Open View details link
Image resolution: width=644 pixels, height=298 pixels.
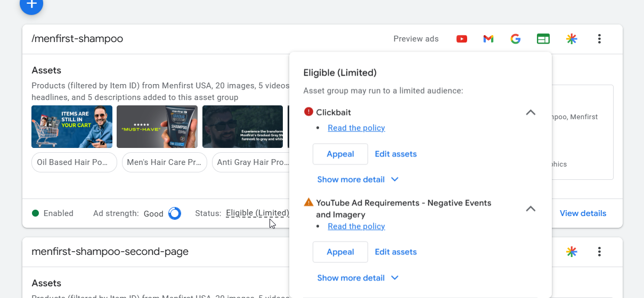pos(583,213)
